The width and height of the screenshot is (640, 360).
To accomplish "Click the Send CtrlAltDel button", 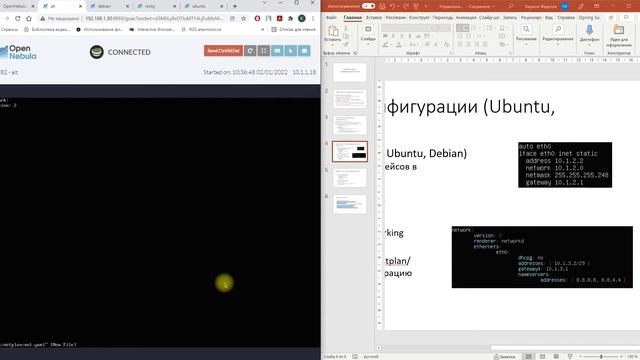I will 223,51.
